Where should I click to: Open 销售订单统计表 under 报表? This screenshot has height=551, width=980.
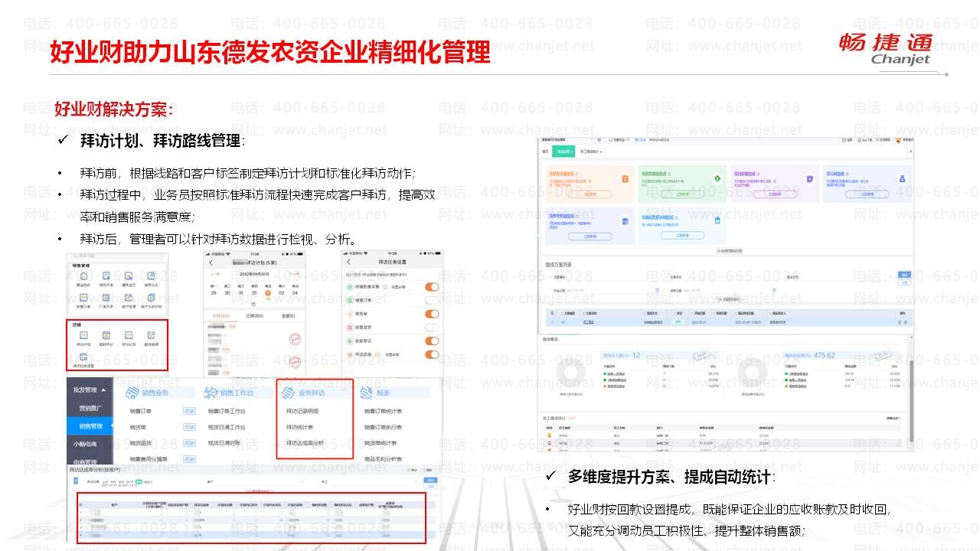pyautogui.click(x=384, y=411)
